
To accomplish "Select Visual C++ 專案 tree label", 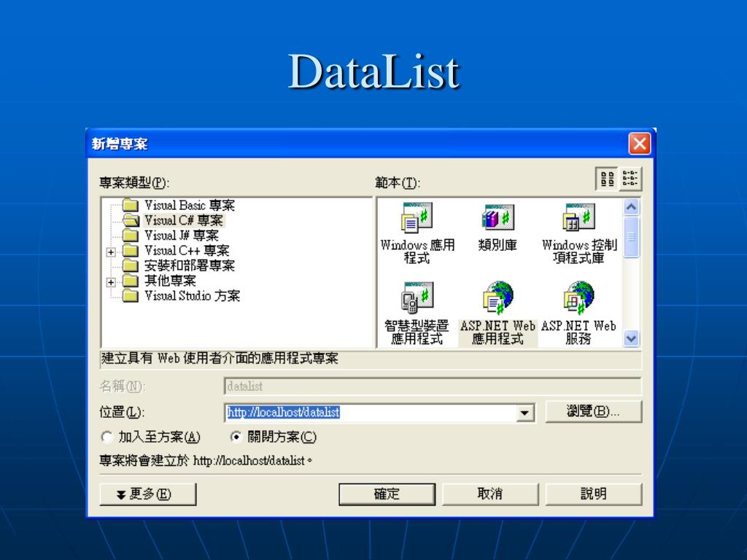I will coord(187,251).
